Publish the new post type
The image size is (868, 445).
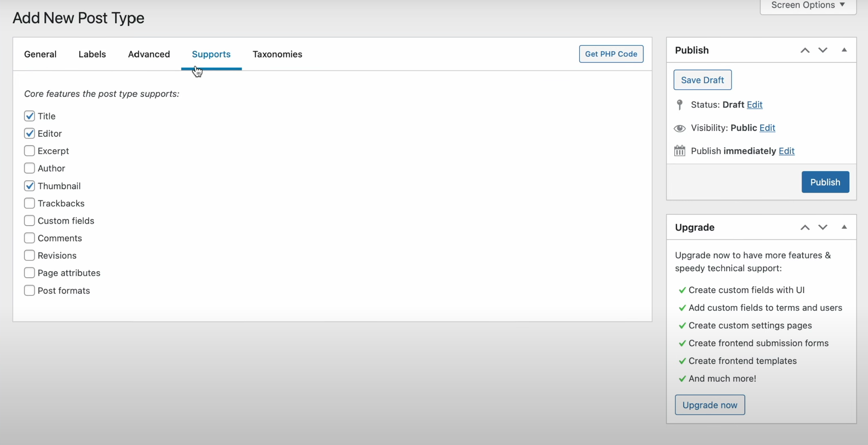point(825,182)
